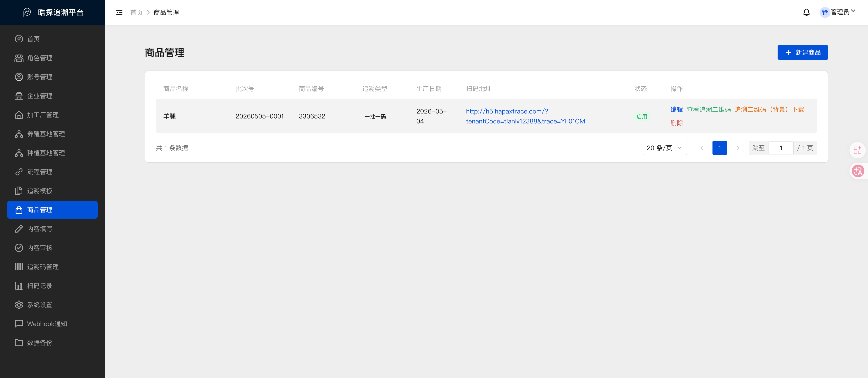The image size is (868, 378).
Task: Open 扫码记录 chart icon
Action: (x=19, y=286)
